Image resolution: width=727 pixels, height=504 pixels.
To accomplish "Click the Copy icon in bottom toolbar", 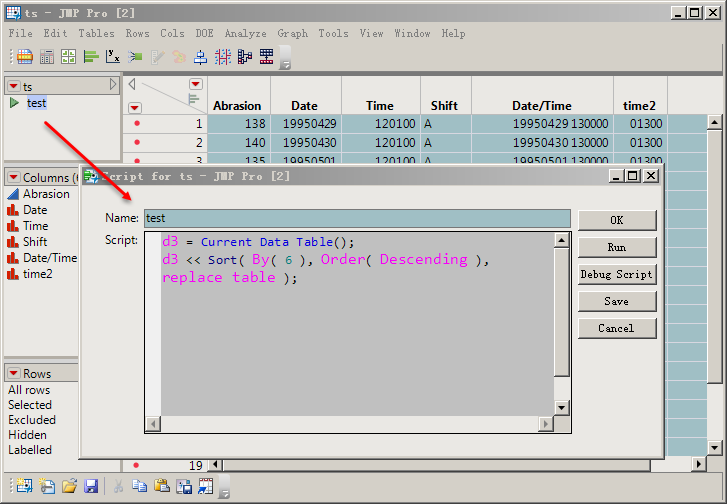I will tap(140, 487).
